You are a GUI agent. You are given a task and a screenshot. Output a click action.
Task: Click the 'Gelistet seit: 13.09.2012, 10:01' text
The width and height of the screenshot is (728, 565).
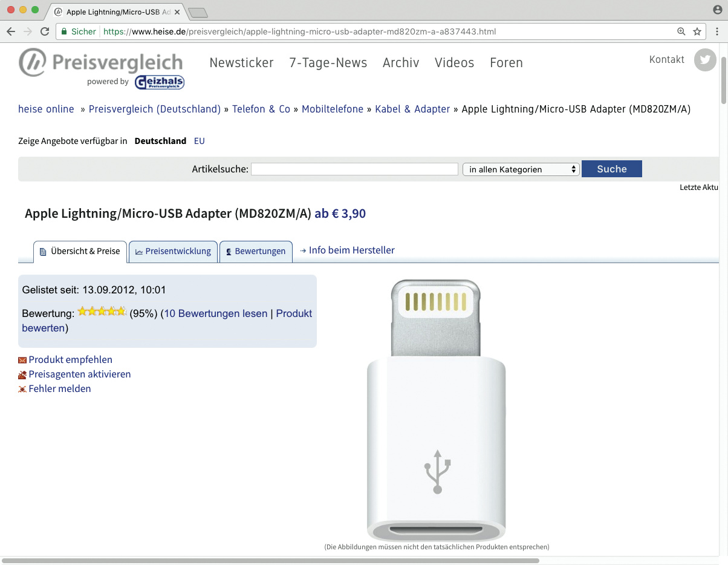pos(94,290)
